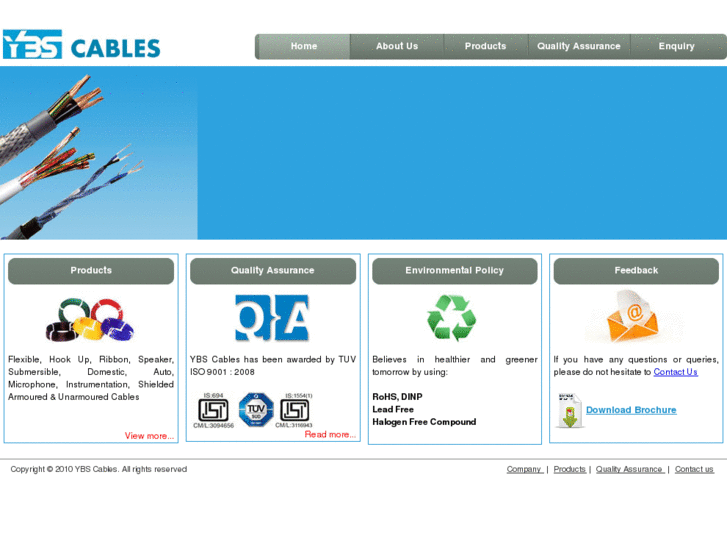Open the Contact Us link in Feedback
The image size is (727, 545).
[x=676, y=372]
